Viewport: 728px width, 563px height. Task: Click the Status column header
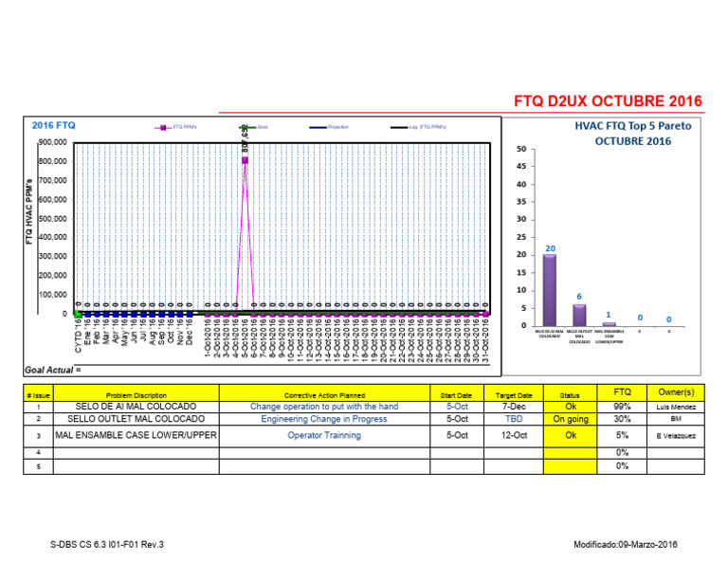tap(570, 393)
